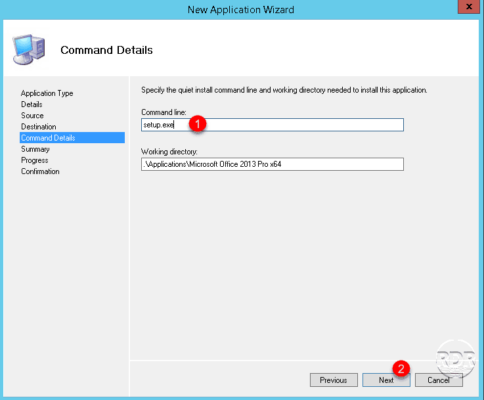The image size is (484, 400).
Task: Select the Details wizard step
Action: 32,104
